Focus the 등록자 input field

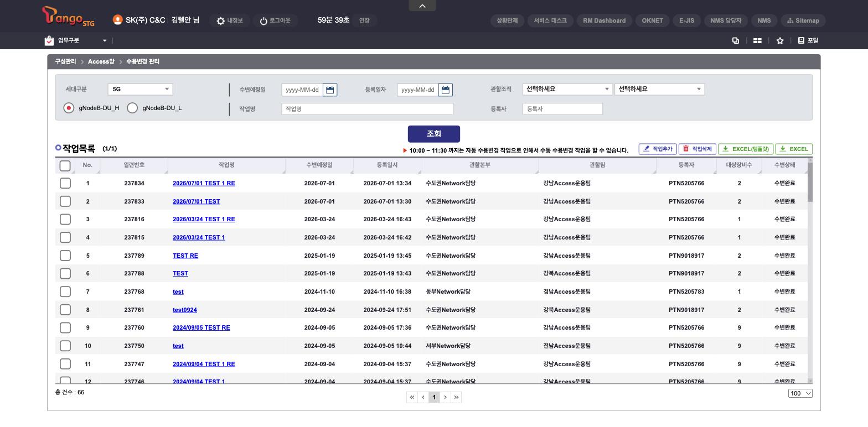(562, 109)
